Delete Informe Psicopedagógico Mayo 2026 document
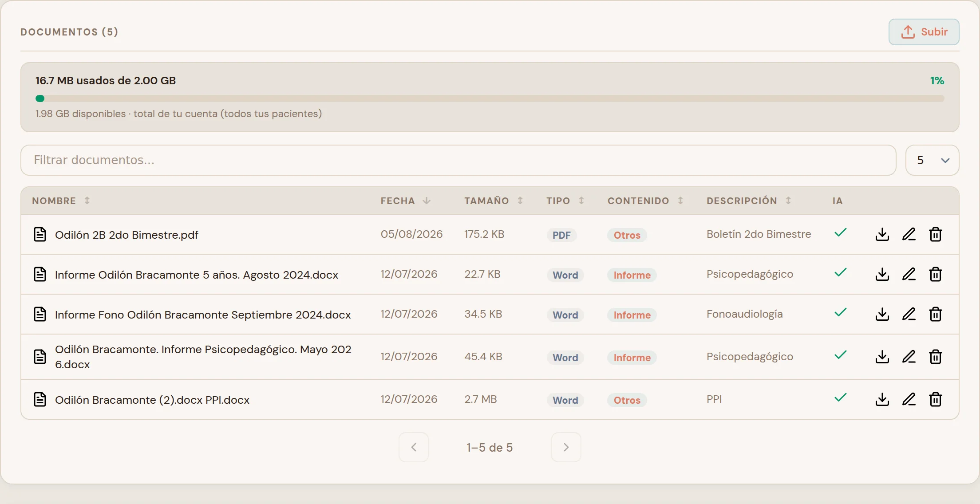Screen dimensions: 980x504 (x=935, y=357)
